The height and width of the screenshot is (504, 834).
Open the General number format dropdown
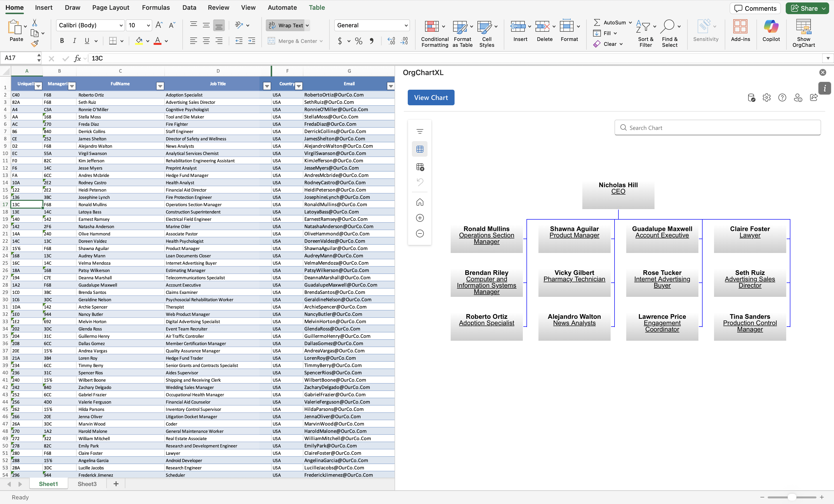point(406,25)
